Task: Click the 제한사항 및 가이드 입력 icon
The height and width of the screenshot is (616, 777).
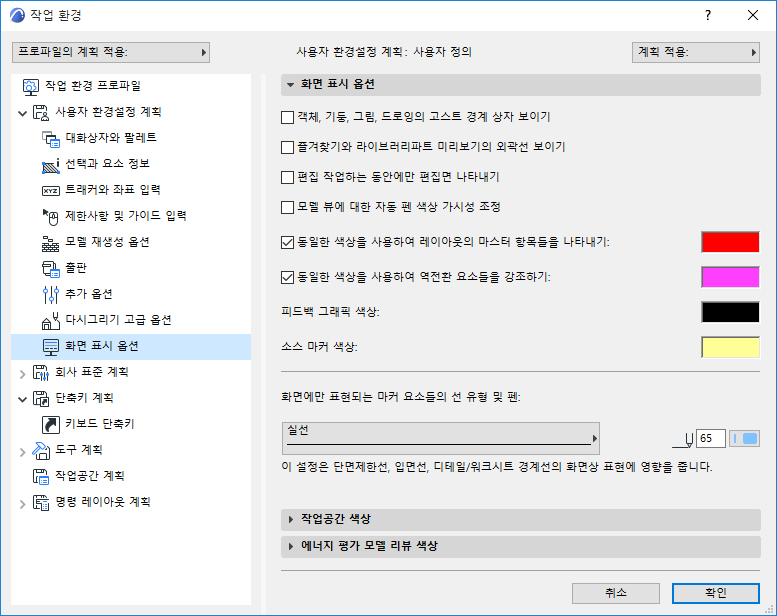Action: pyautogui.click(x=51, y=217)
